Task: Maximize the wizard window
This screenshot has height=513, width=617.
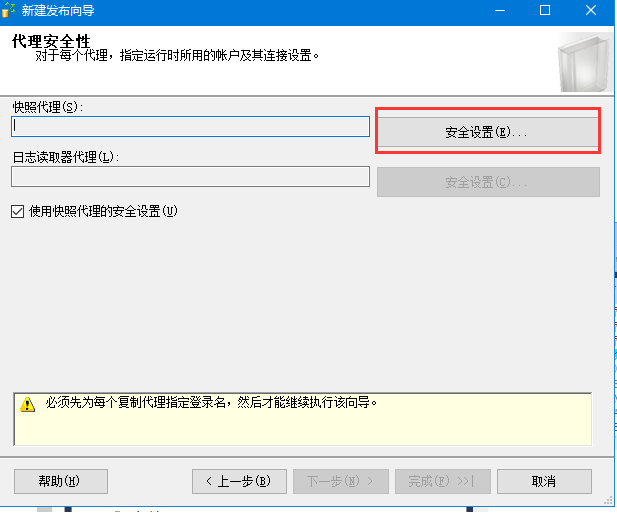Action: pos(545,10)
